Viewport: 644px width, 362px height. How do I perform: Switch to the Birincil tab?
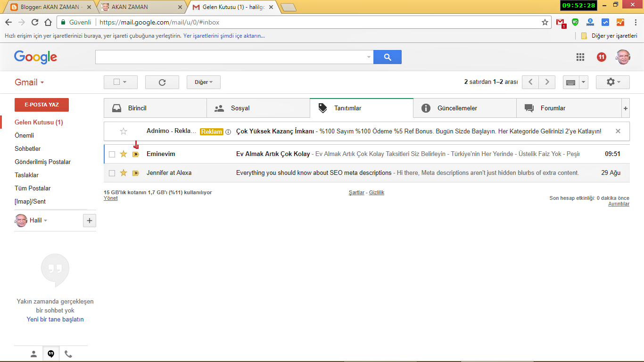click(155, 108)
